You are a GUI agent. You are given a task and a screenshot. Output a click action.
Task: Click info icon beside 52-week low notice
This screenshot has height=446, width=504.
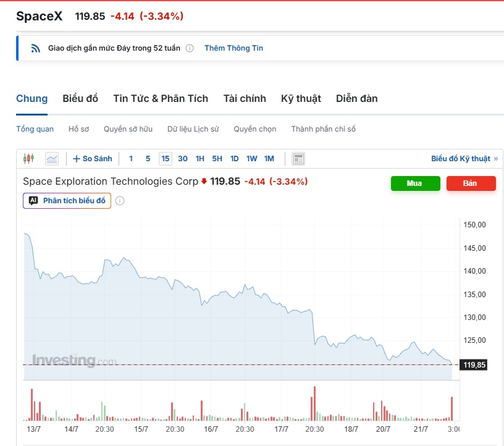[190, 48]
